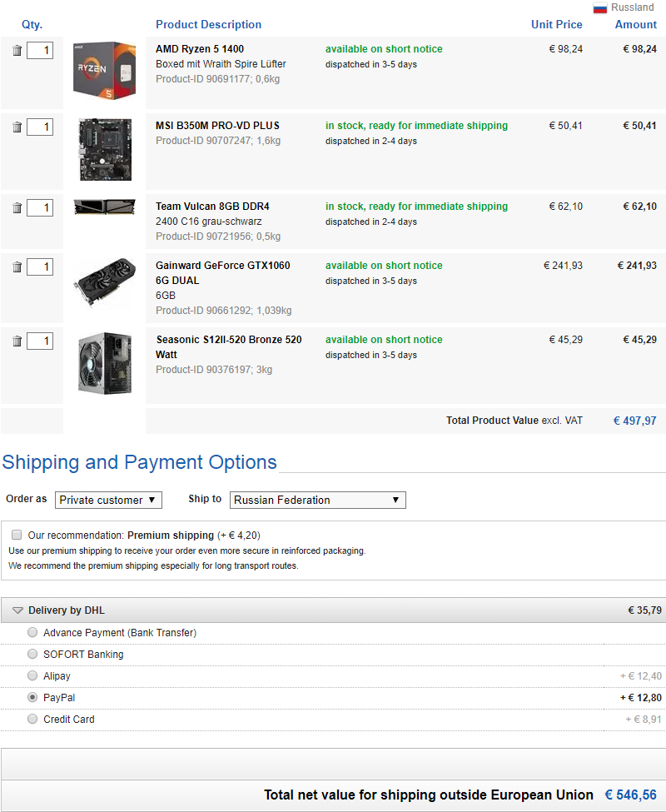Click quantity field for Team Vulcan RAM

40,207
